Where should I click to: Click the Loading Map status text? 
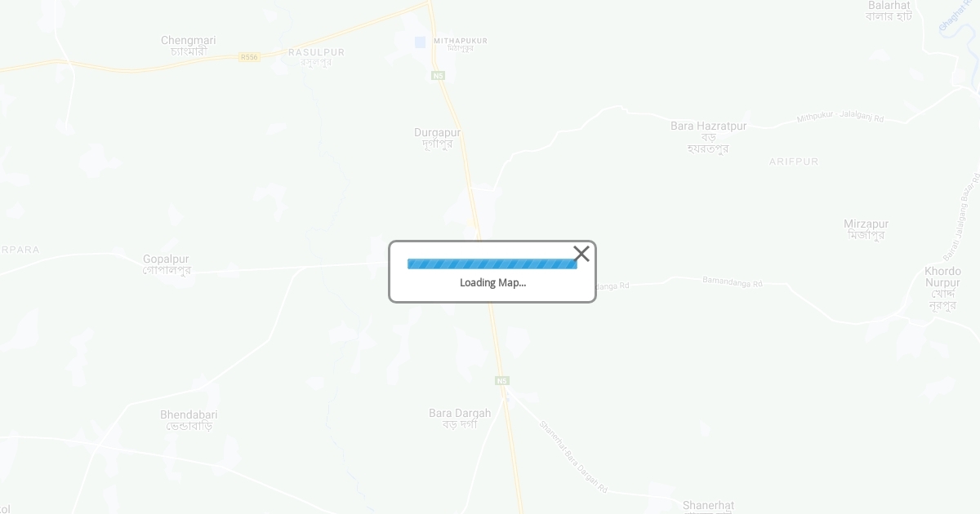(492, 283)
